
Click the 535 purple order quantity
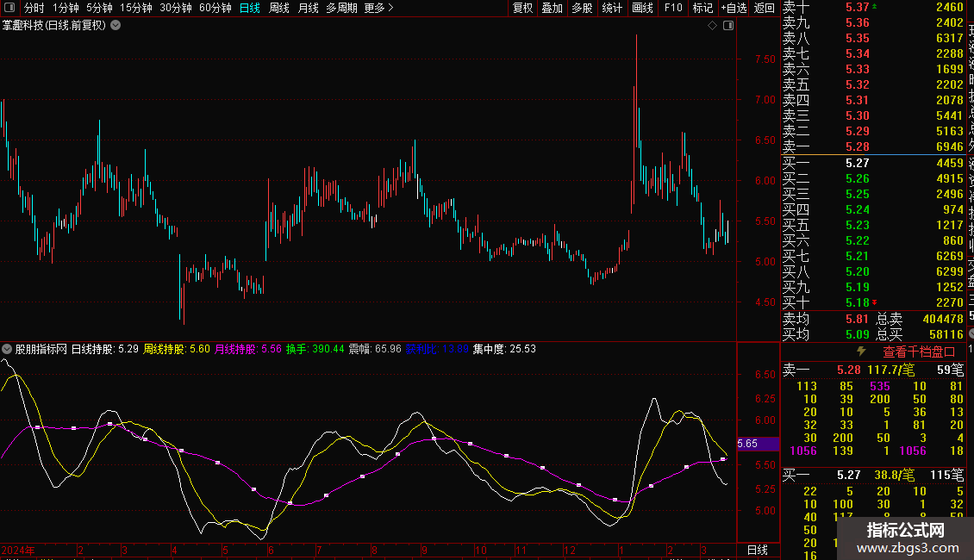pos(879,386)
